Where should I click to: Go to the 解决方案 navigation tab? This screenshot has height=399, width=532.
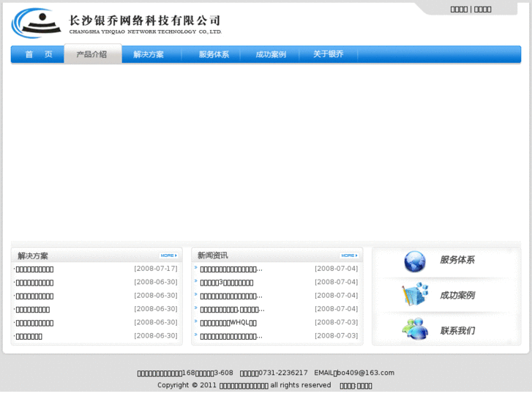click(149, 54)
